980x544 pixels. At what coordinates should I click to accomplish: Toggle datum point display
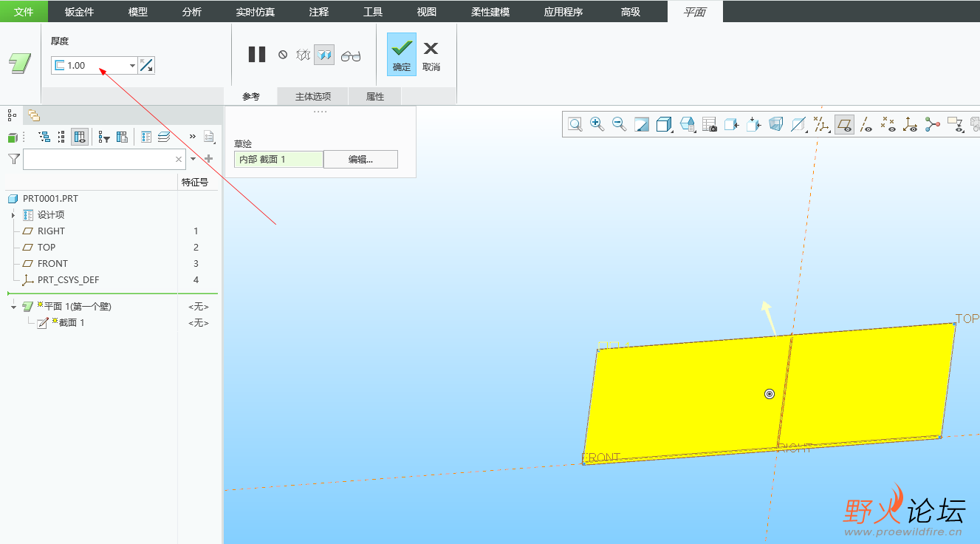tap(888, 124)
